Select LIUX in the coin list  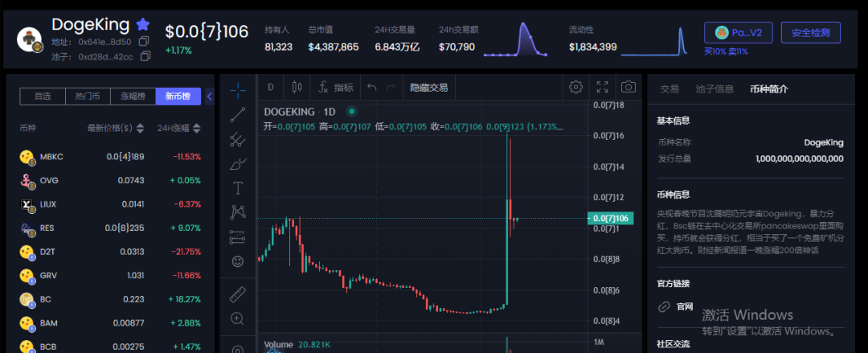(110, 204)
